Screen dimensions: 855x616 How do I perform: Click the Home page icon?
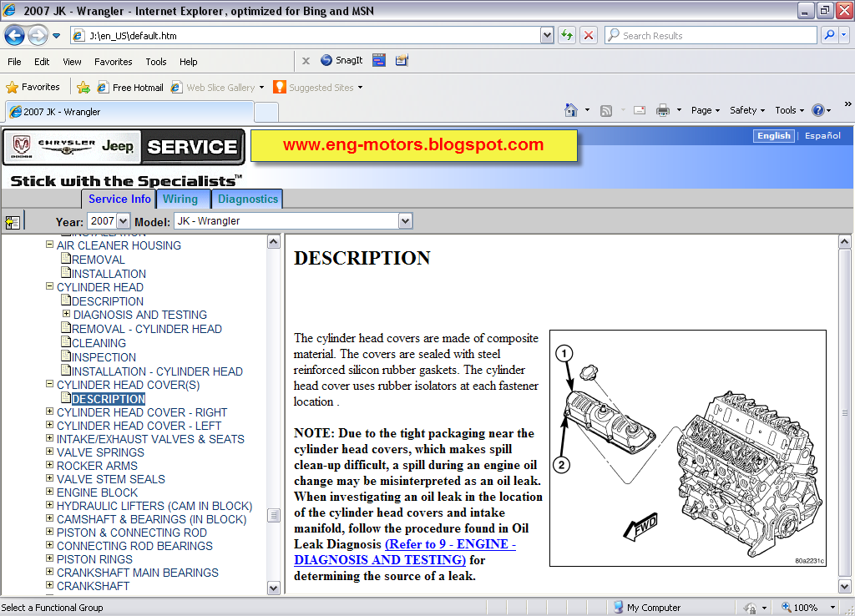coord(571,110)
